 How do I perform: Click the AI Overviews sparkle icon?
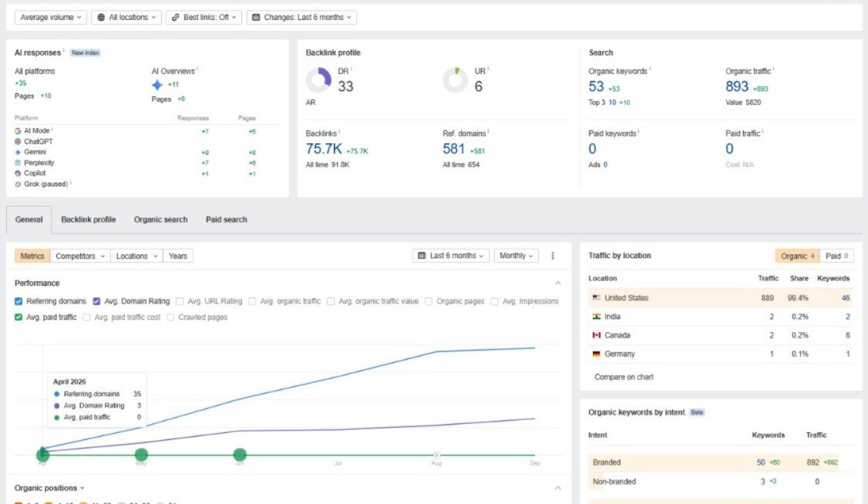pos(157,85)
